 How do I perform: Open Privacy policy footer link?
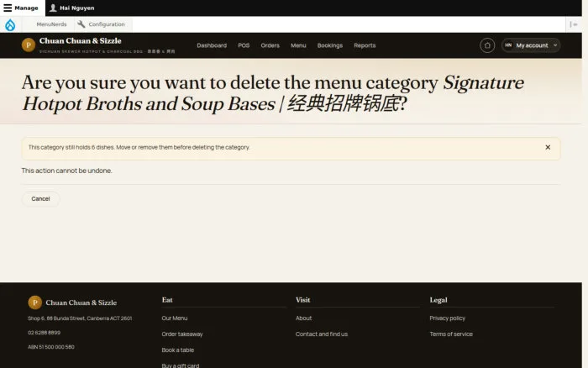(448, 318)
